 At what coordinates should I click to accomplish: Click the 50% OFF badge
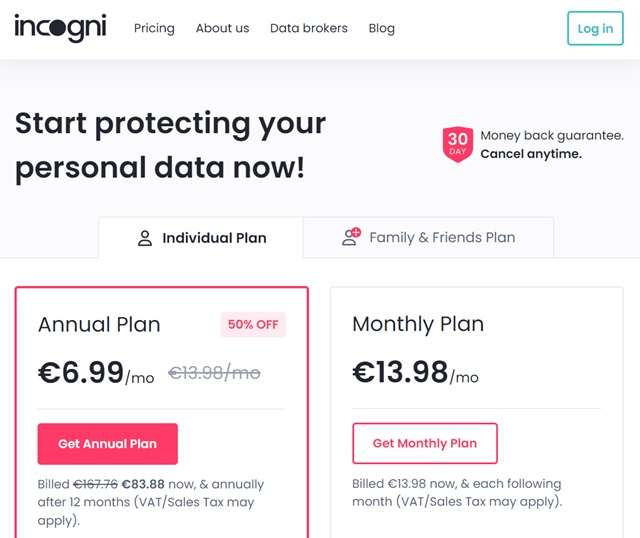[253, 324]
